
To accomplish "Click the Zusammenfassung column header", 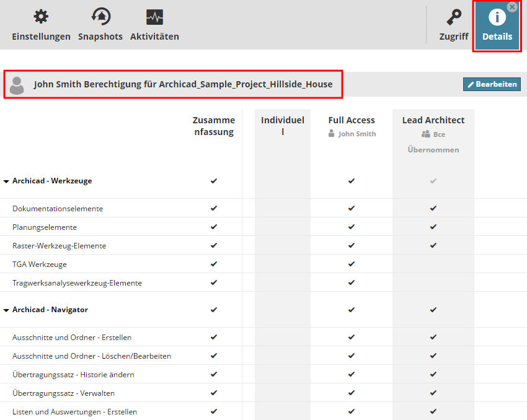I will 214,126.
